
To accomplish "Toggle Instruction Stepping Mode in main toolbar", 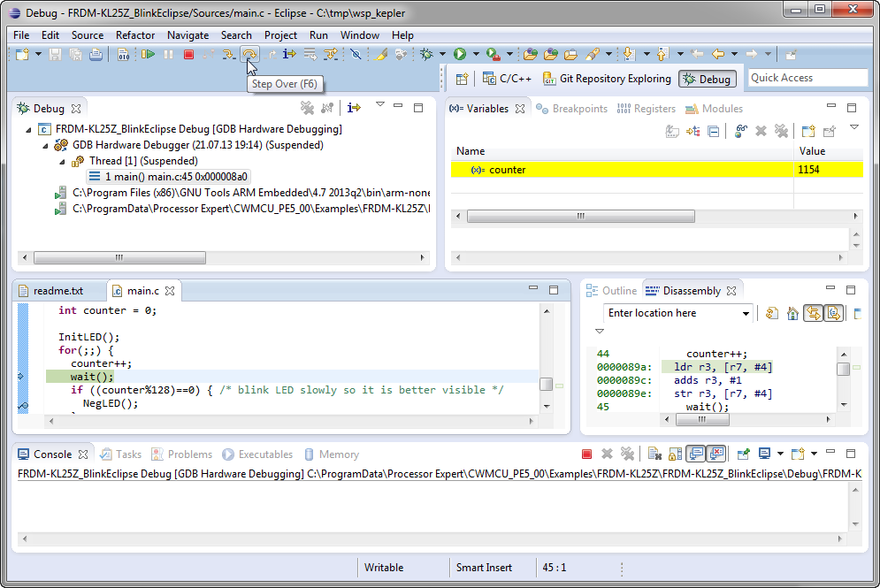I will tap(289, 55).
